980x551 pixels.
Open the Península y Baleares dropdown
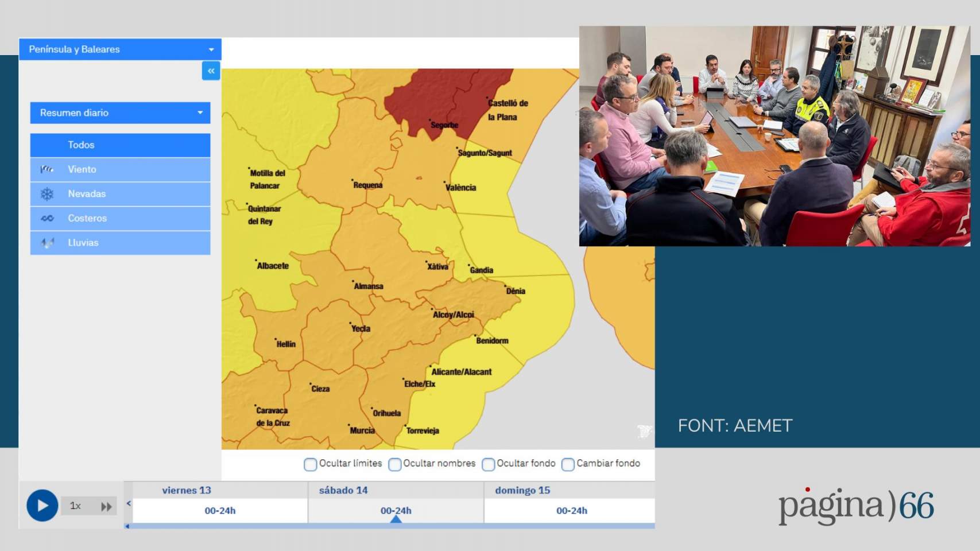click(x=120, y=49)
